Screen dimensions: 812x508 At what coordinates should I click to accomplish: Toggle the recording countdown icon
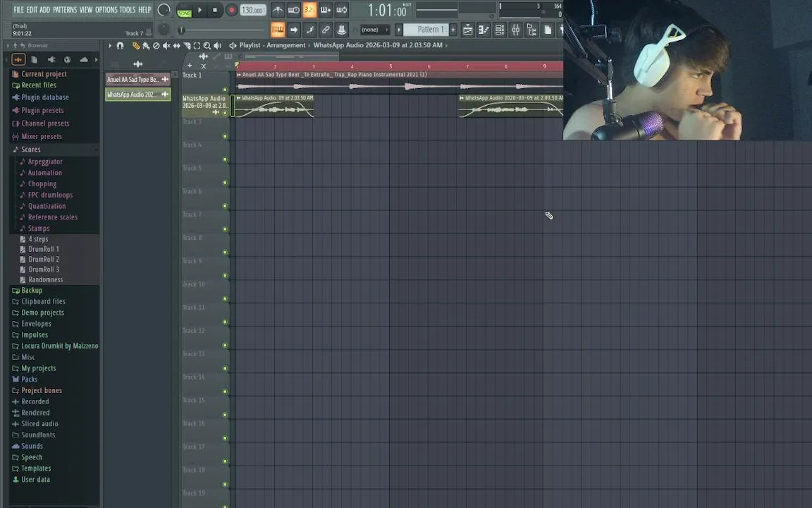(309, 10)
